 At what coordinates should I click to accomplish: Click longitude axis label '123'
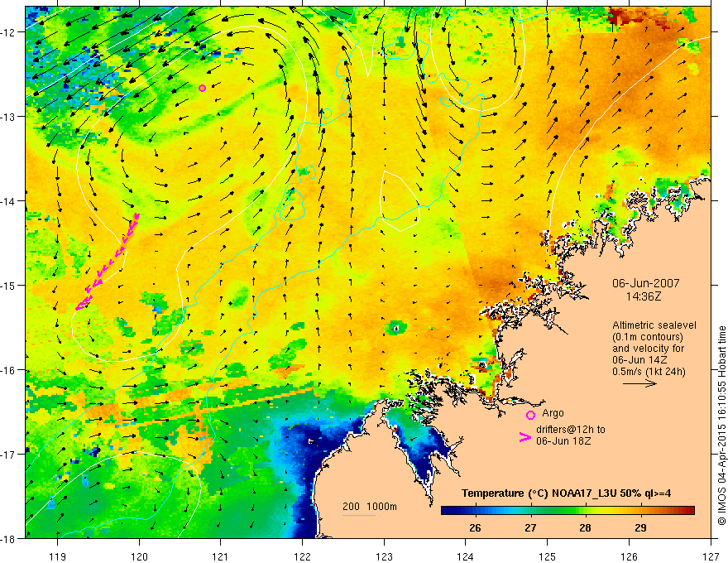384,556
